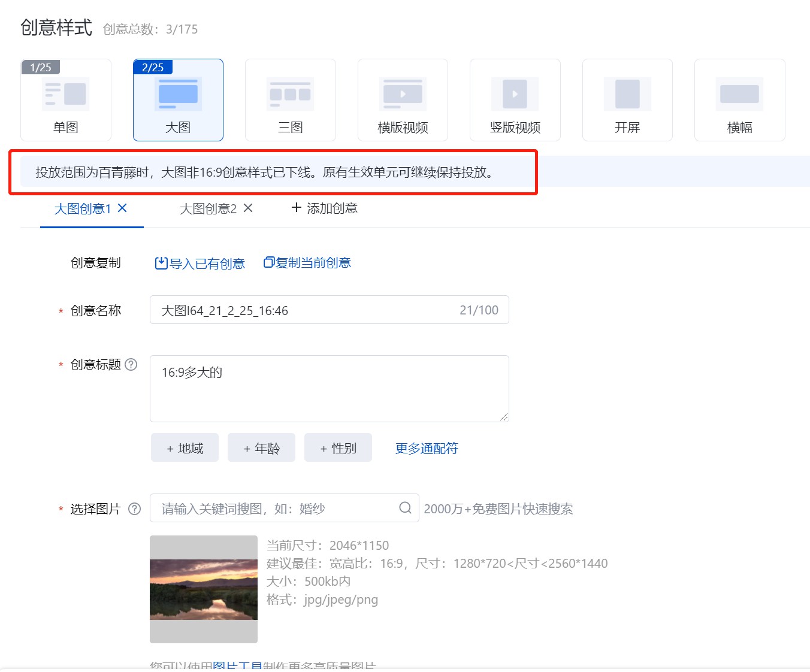Choose the 横幅 creative style

point(740,100)
